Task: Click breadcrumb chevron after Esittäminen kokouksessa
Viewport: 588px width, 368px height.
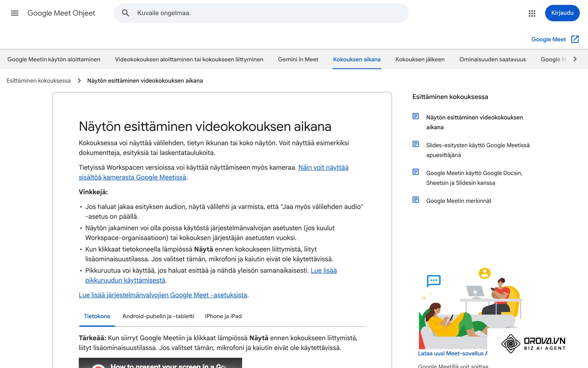Action: [79, 81]
